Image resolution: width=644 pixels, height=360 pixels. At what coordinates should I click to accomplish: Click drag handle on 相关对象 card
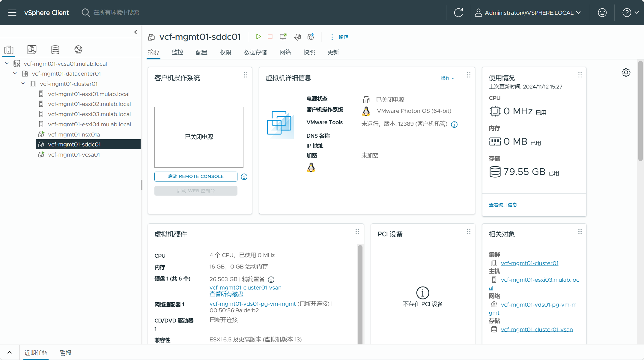pos(580,232)
